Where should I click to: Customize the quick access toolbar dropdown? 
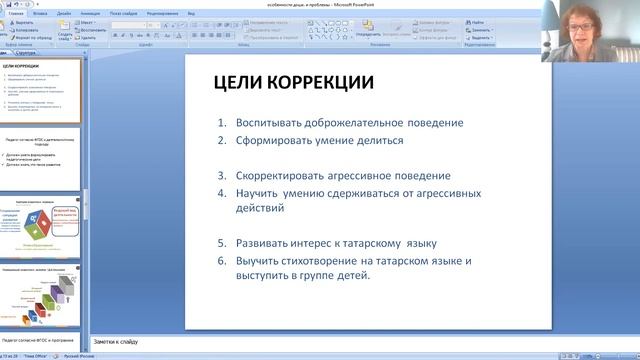pos(38,4)
